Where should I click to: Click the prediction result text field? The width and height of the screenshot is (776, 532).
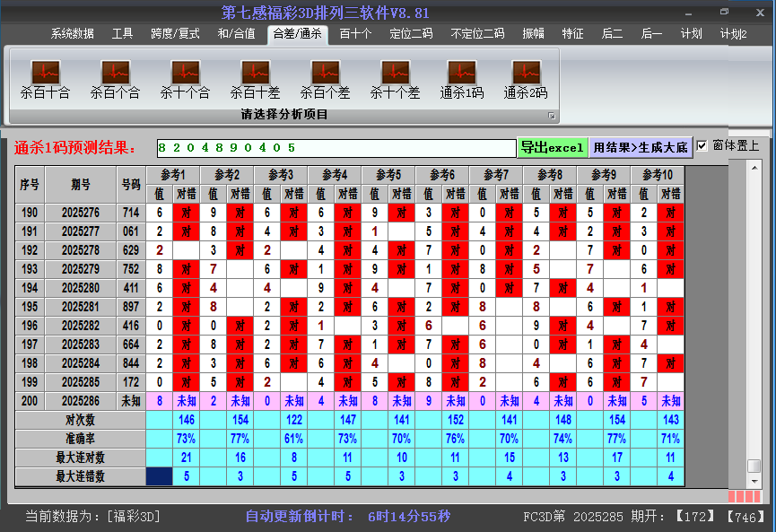[336, 148]
